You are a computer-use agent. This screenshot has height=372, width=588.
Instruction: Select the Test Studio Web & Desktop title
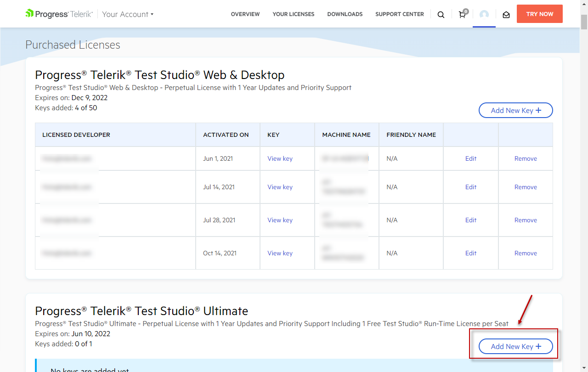point(160,75)
